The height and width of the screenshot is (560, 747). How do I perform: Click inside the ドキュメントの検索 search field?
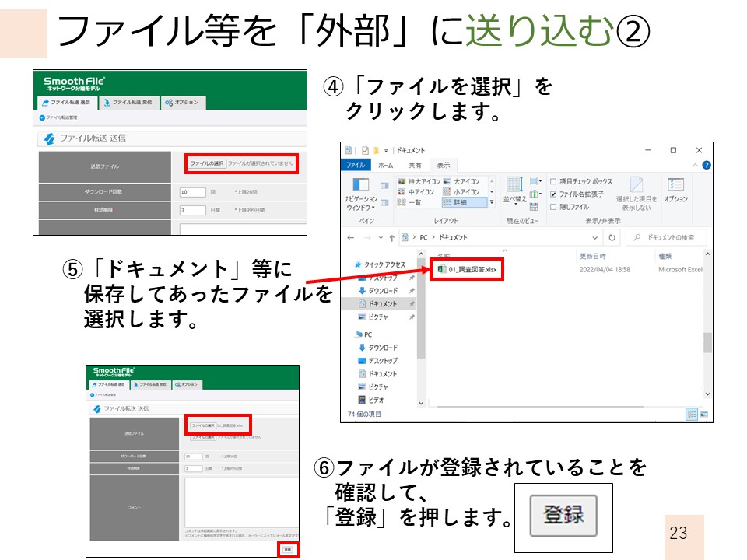[x=666, y=236]
